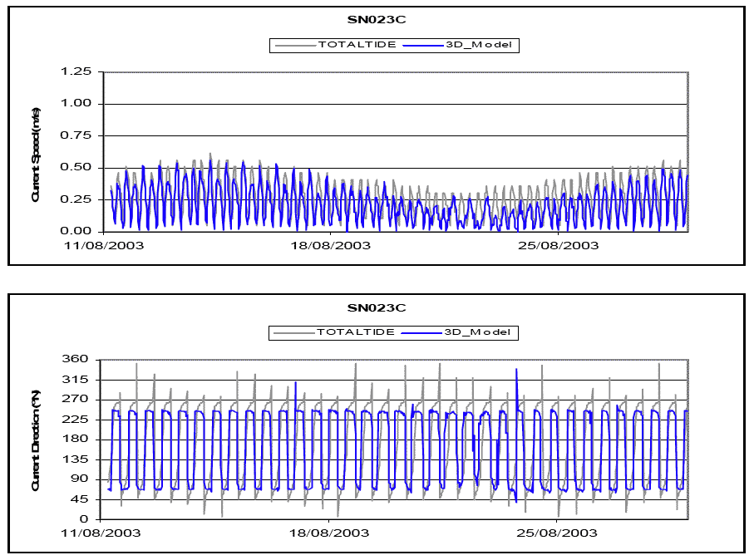
Task: Select the SN023C title of the speed chart
Action: (377, 20)
